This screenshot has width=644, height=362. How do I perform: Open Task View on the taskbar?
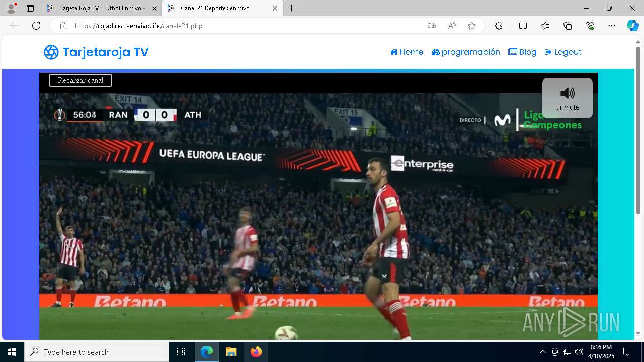[181, 352]
